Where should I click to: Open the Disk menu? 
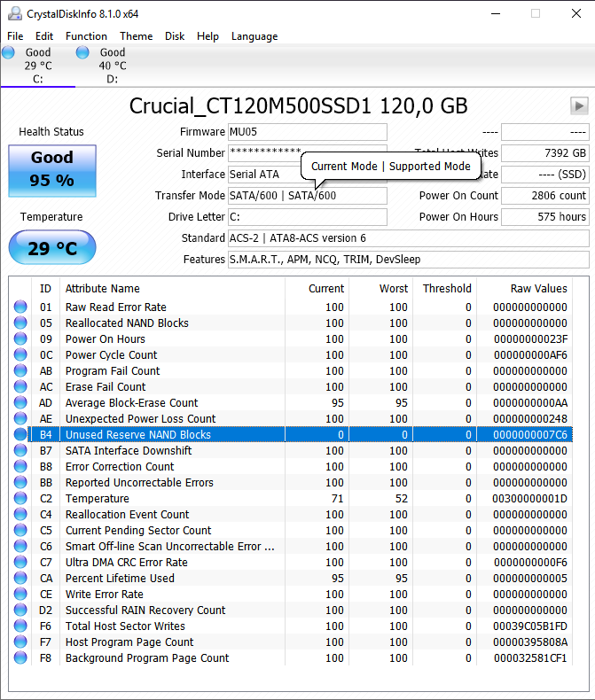[175, 36]
